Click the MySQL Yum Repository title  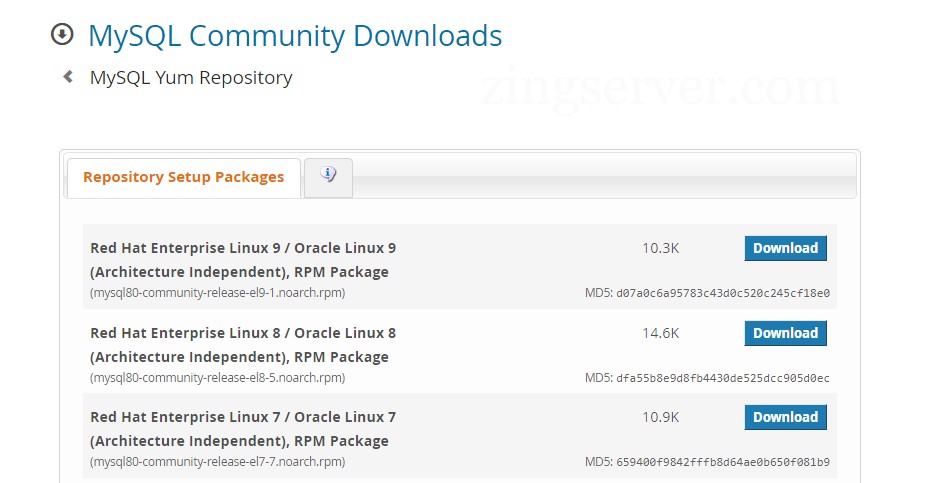coord(191,77)
